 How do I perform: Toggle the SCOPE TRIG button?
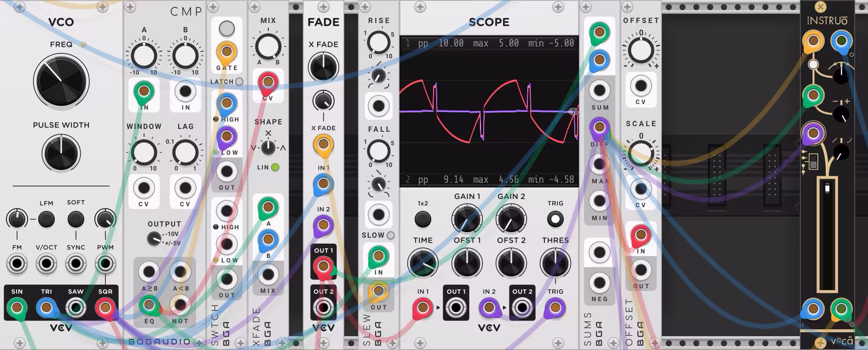pos(555,219)
